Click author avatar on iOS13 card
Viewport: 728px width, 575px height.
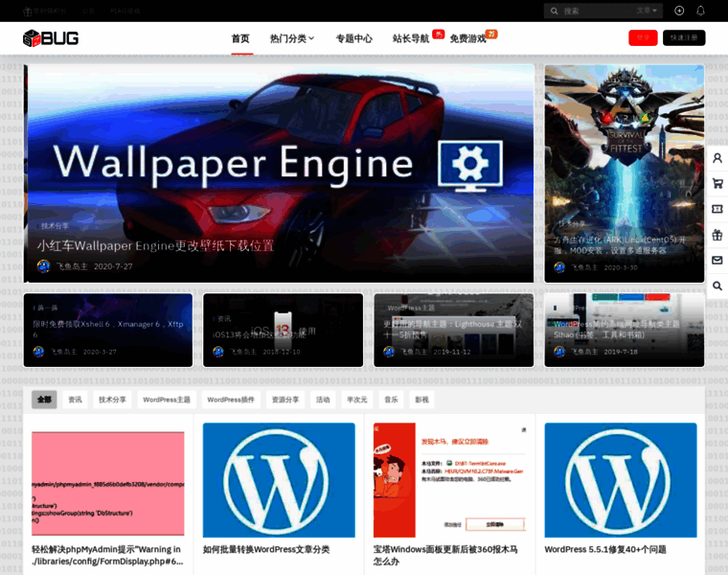(218, 352)
